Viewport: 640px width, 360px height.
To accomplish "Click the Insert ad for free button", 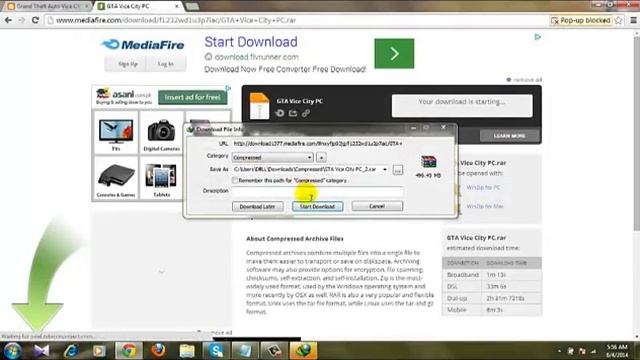I will [192, 97].
